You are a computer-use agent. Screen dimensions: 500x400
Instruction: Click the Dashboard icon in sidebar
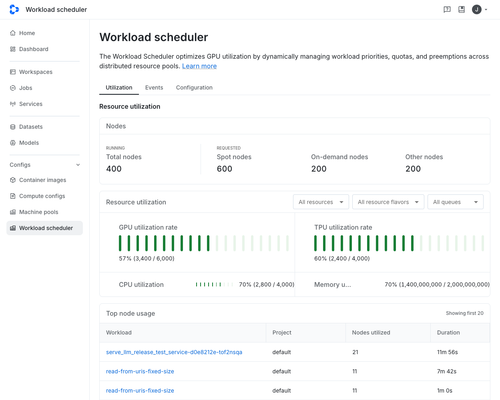13,49
